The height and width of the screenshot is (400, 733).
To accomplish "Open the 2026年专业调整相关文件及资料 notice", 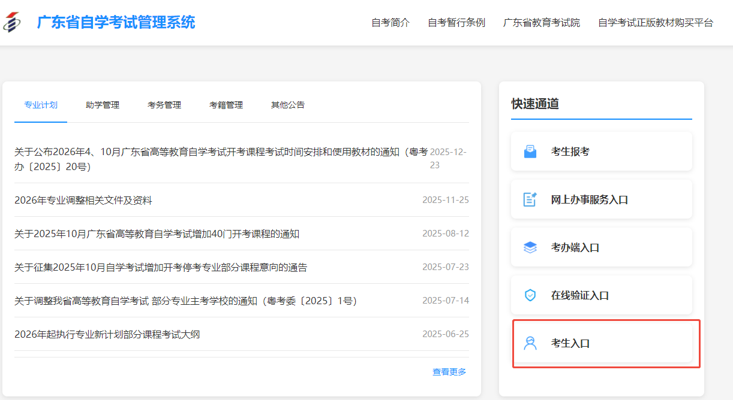I will pyautogui.click(x=83, y=200).
